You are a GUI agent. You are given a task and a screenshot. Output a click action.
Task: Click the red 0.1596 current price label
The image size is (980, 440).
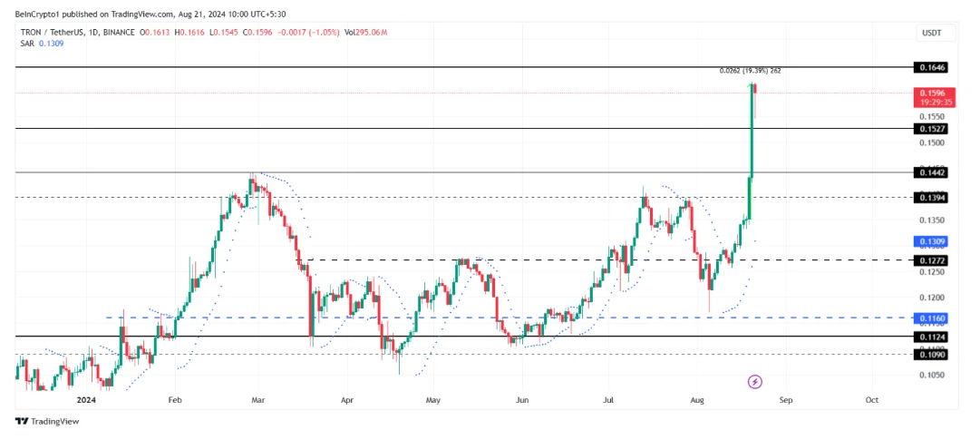tap(934, 93)
